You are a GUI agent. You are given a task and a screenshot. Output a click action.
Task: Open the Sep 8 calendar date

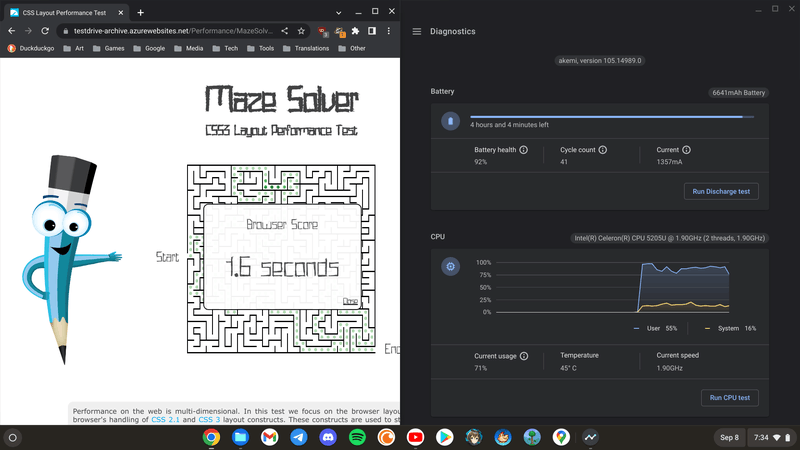(729, 437)
